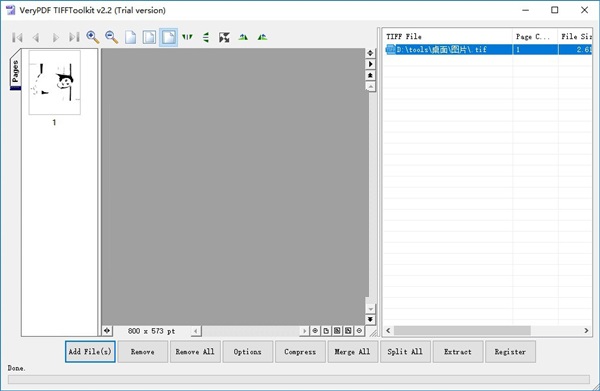Click the double down-arrow scroll icon
This screenshot has width=600, height=391.
point(370,319)
